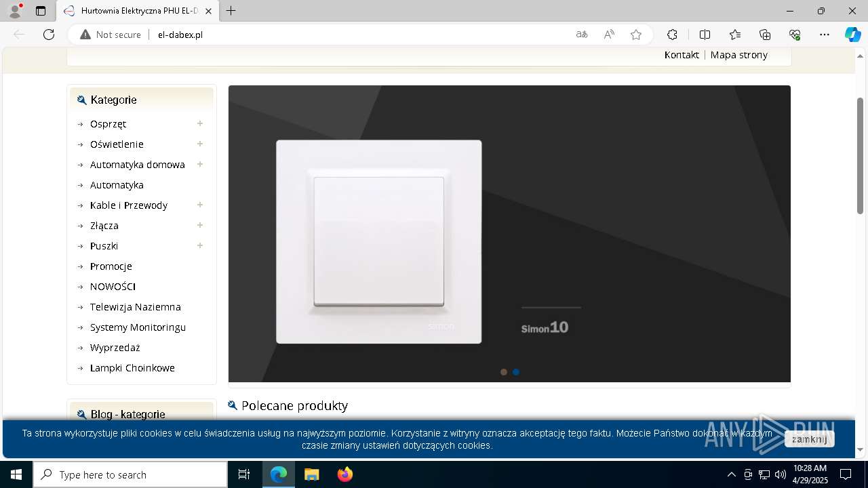Expand Kable i Przewody plus sign
This screenshot has width=868, height=488.
(x=200, y=205)
